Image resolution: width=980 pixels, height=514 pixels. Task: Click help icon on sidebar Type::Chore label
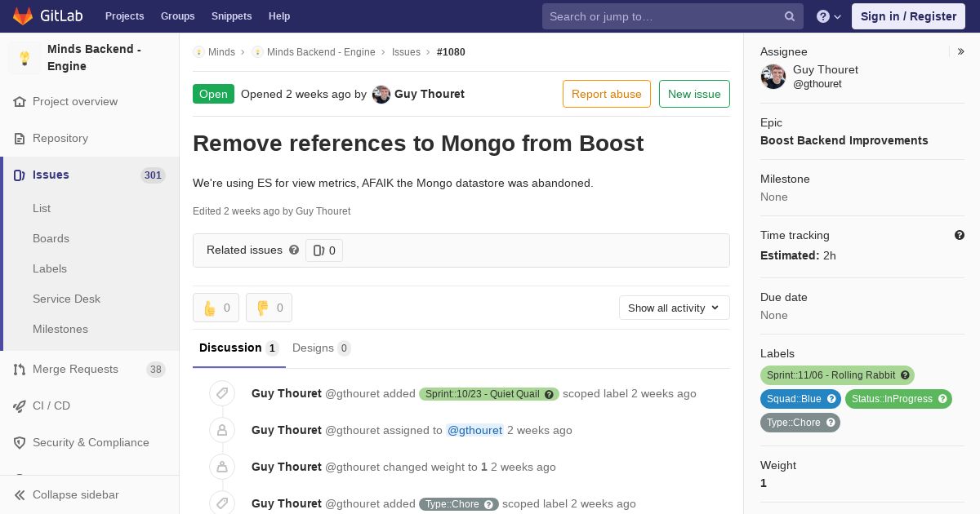pos(831,423)
